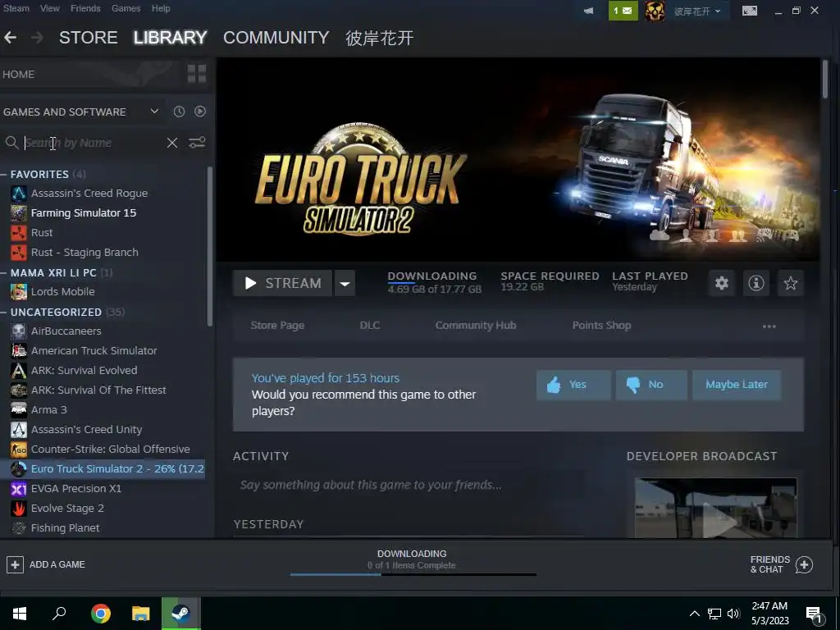Go back with the back arrow

click(x=10, y=38)
